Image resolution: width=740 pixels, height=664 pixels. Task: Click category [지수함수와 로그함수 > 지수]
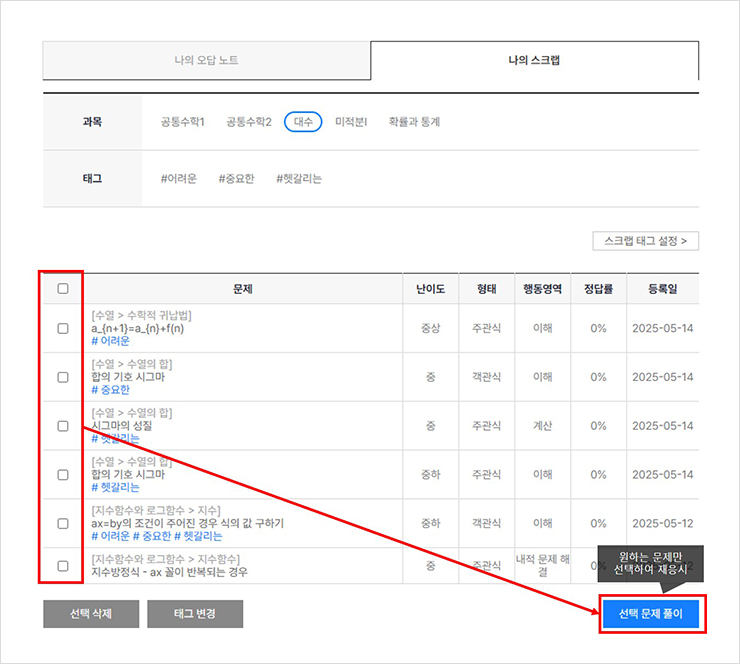[156, 511]
